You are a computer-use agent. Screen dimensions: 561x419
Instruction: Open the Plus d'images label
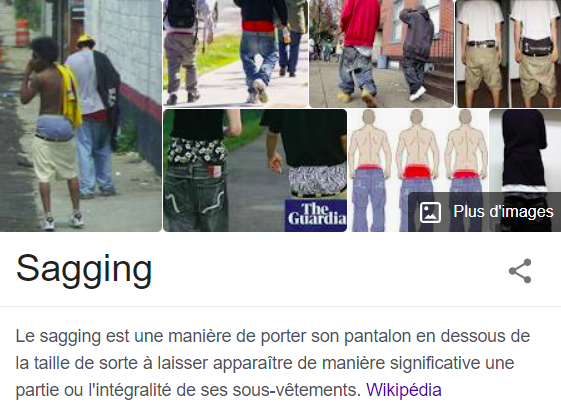click(503, 211)
